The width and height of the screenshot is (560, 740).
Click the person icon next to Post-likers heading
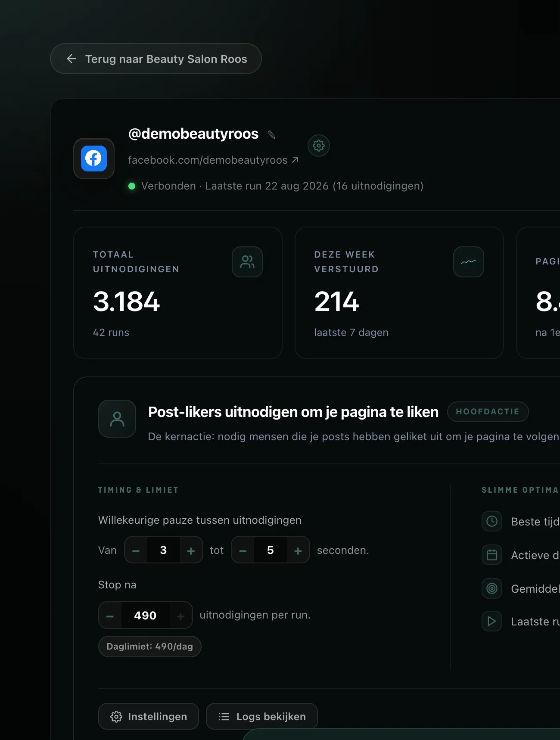(x=117, y=419)
